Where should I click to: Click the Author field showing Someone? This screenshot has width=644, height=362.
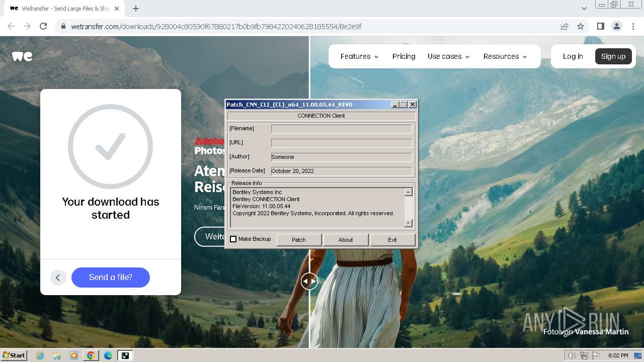point(342,157)
